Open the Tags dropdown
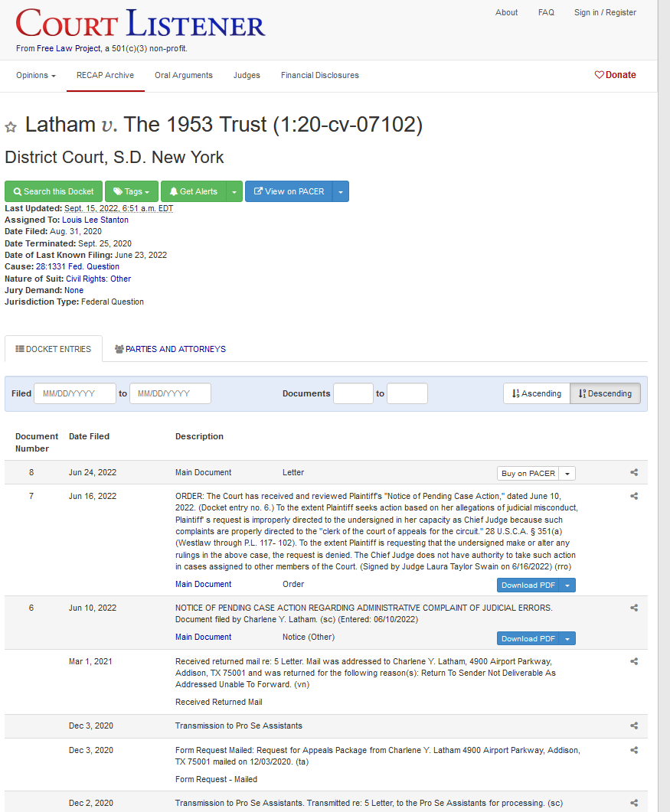The width and height of the screenshot is (670, 812). [132, 191]
